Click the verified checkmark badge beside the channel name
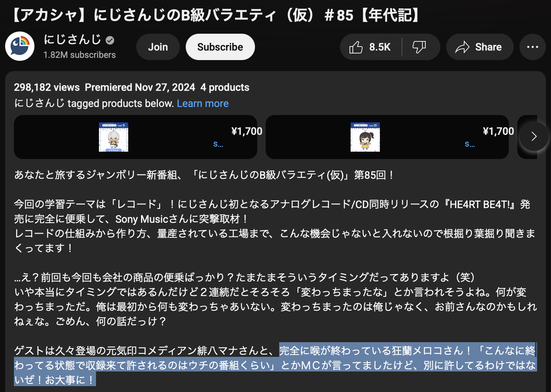The width and height of the screenshot is (551, 392). (x=110, y=40)
